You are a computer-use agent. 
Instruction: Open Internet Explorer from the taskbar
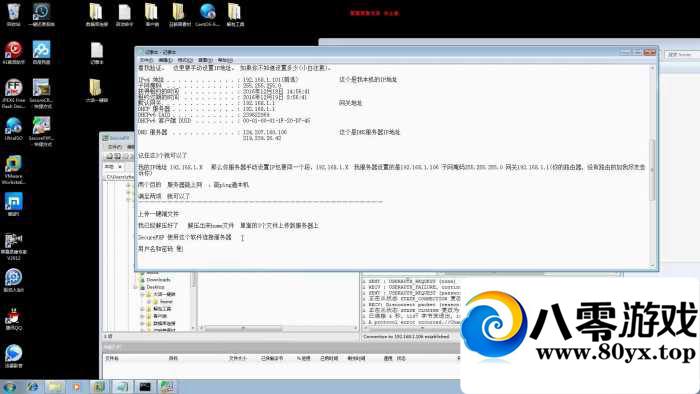pyautogui.click(x=32, y=386)
